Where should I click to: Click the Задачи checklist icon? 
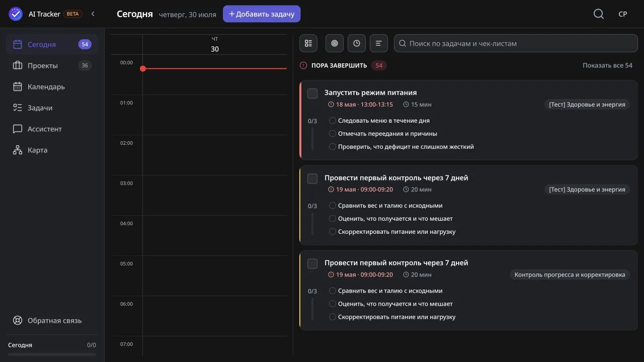tap(18, 108)
